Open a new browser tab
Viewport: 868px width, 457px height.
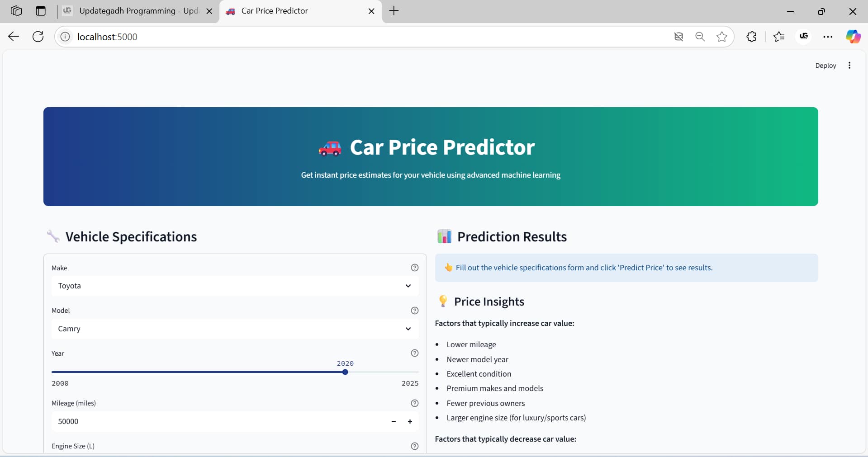pos(394,11)
